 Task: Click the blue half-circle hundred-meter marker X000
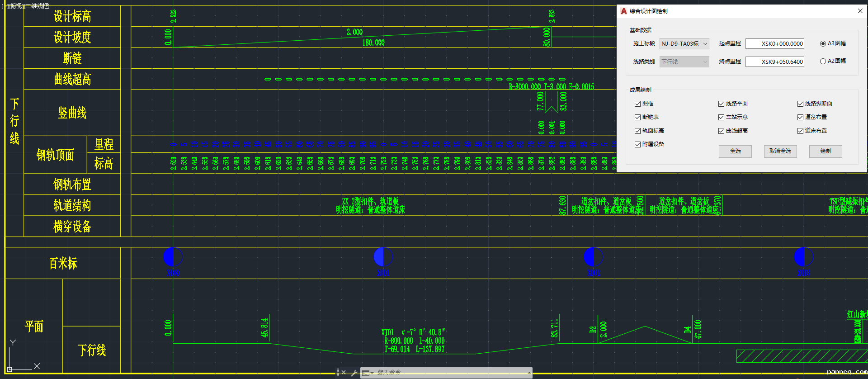[173, 257]
